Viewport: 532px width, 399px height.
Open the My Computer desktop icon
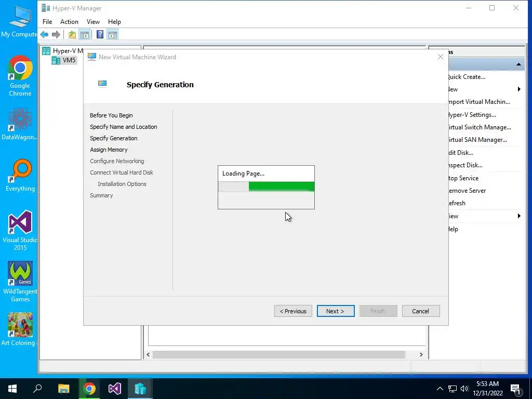click(x=19, y=22)
